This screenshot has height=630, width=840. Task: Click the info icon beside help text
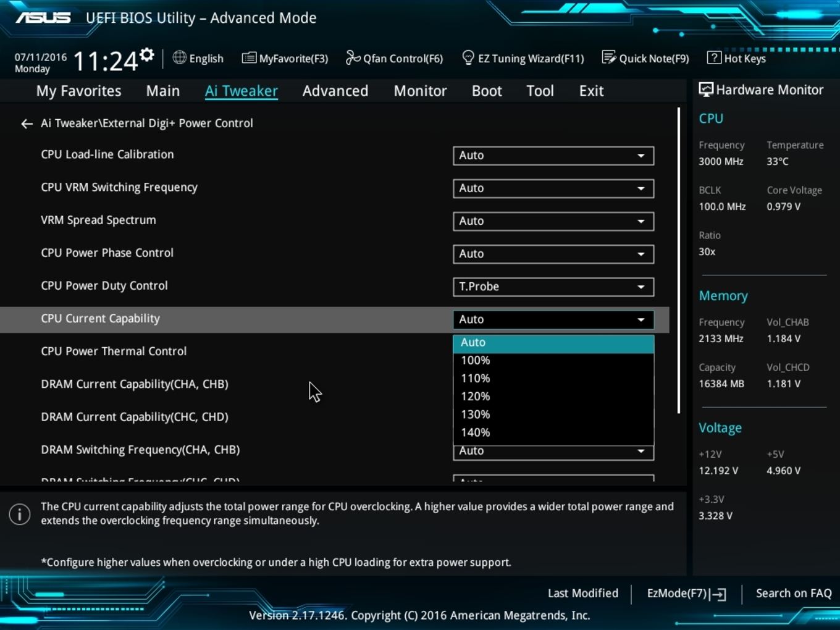coord(20,514)
